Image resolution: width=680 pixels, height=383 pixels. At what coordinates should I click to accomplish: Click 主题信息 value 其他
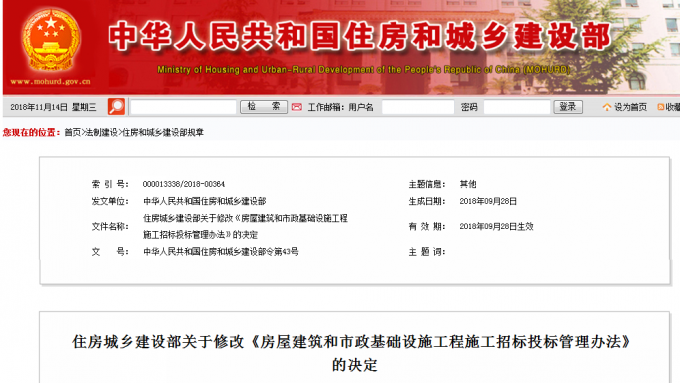(x=468, y=184)
